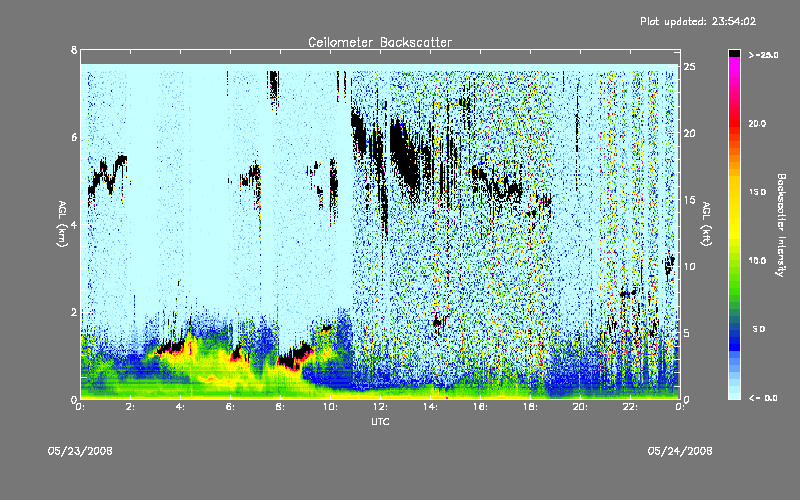The width and height of the screenshot is (800, 500).
Task: Click the "2" tick on the km axis
Action: 74,312
